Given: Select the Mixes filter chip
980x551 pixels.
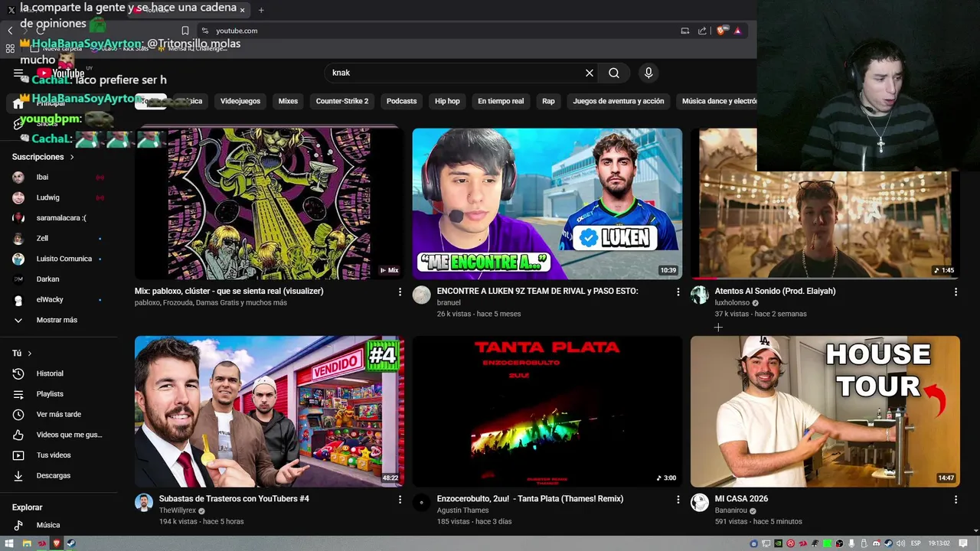Looking at the screenshot, I should coord(288,101).
